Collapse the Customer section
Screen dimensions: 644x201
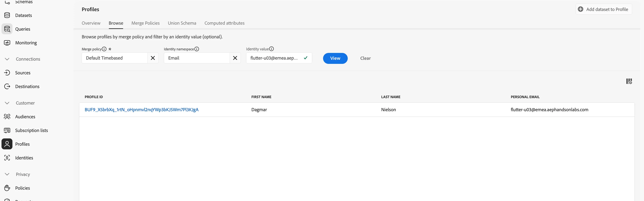7,103
